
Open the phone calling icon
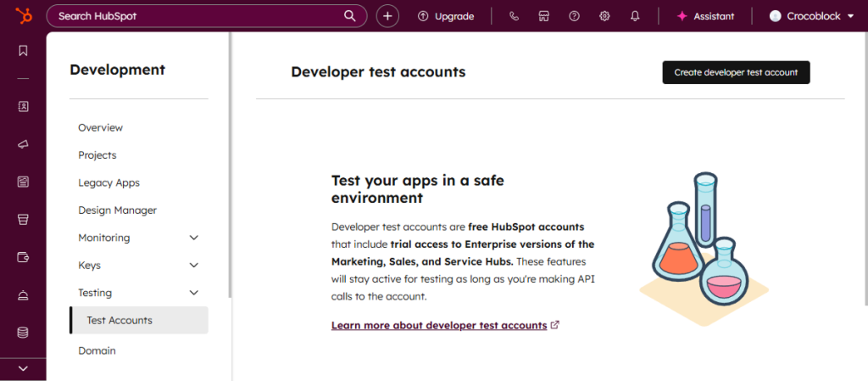(514, 16)
